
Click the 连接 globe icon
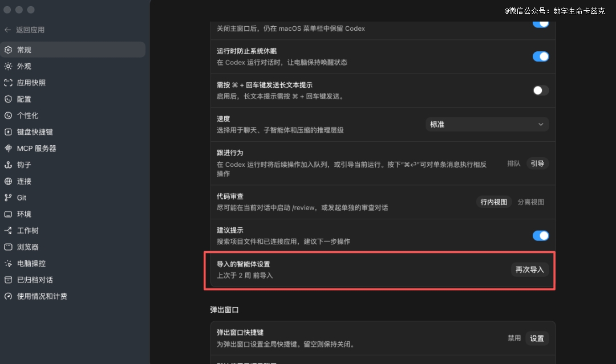tap(8, 181)
